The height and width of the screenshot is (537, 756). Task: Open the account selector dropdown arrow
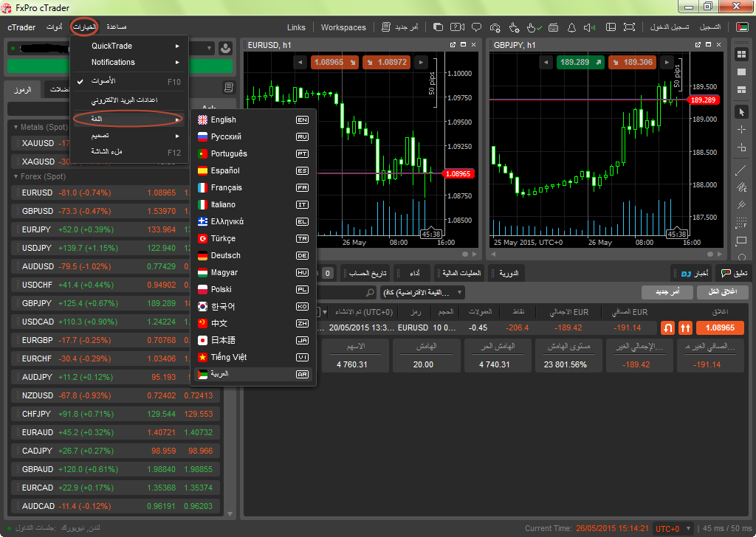click(209, 48)
